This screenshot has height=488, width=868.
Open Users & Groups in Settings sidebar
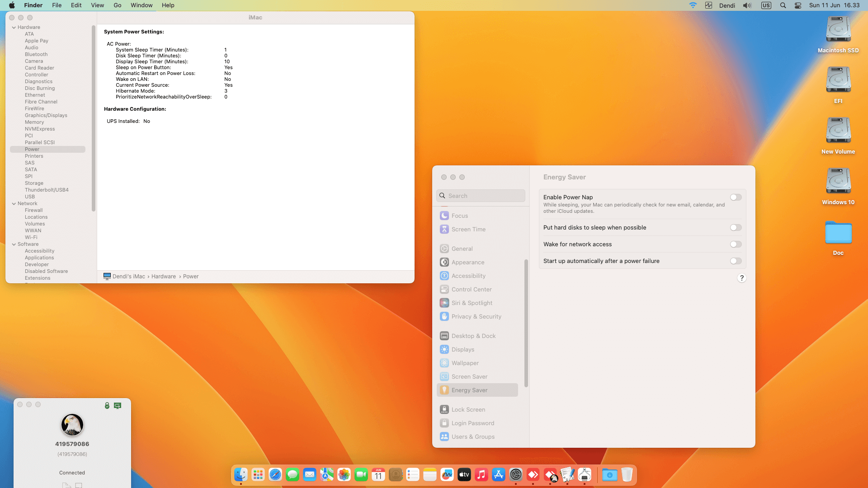(x=477, y=436)
